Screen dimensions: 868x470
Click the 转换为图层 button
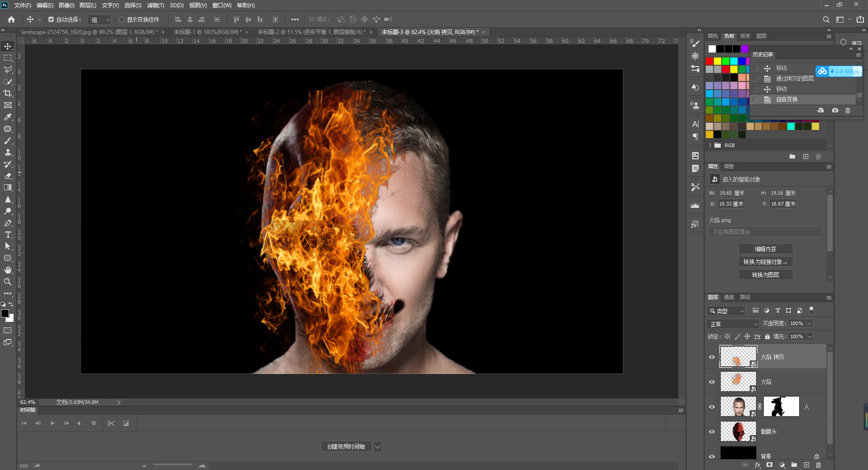click(766, 275)
